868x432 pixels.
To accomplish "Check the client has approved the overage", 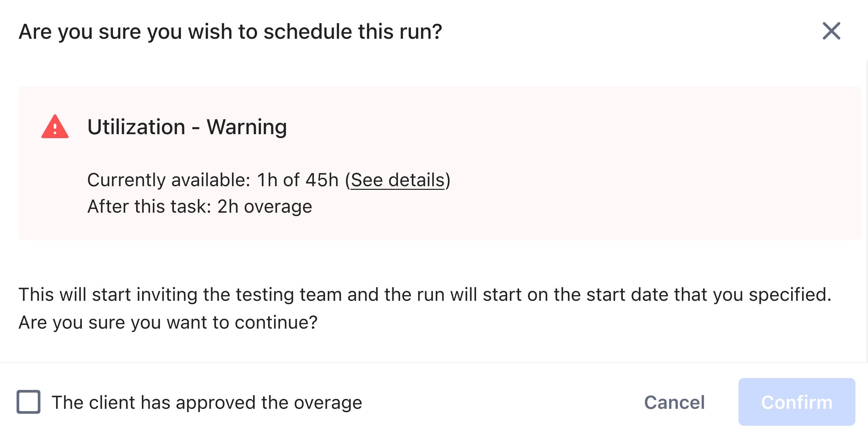I will click(29, 402).
